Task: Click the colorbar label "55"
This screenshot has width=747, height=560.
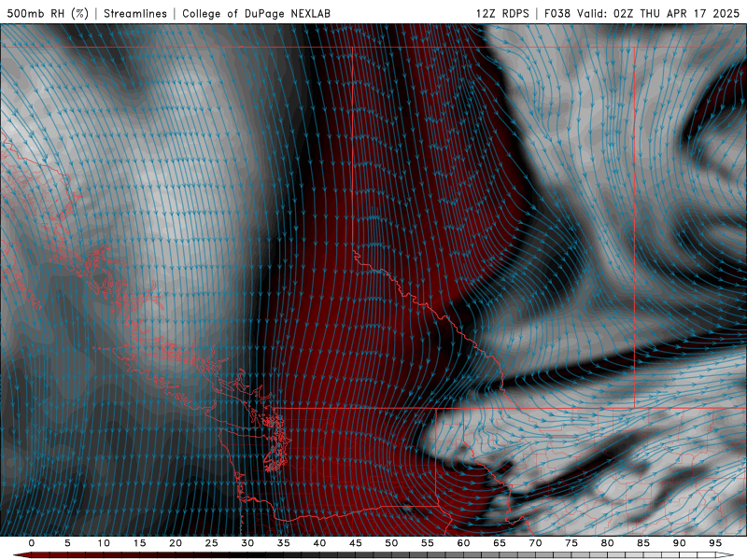Action: tap(427, 543)
